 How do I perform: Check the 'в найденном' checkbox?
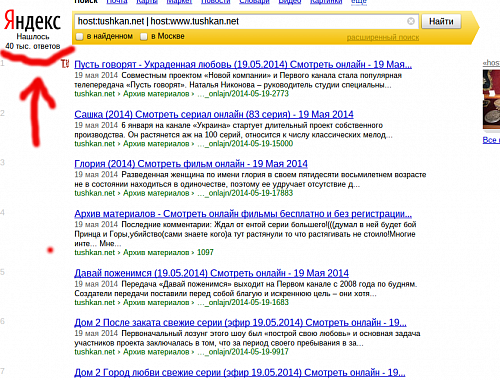point(79,36)
